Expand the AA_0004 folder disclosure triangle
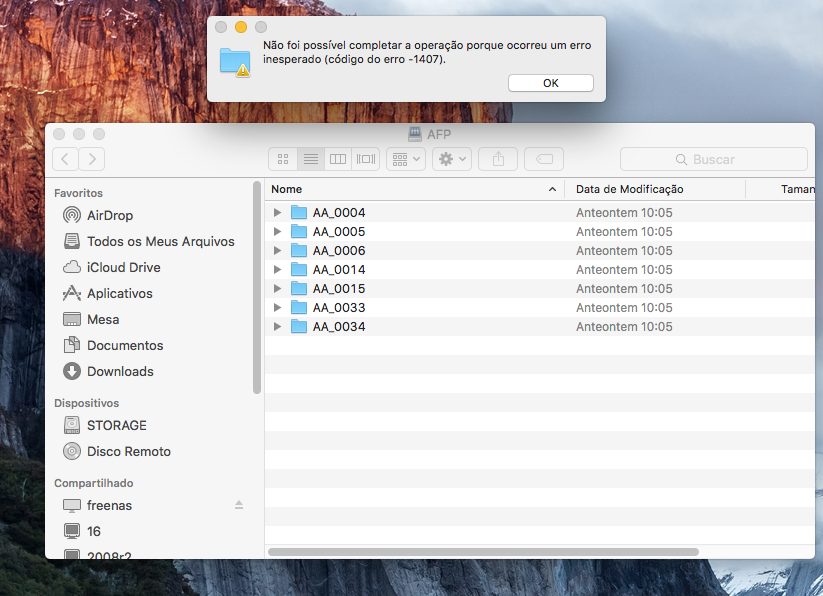Screen dimensions: 823x596 tap(277, 213)
